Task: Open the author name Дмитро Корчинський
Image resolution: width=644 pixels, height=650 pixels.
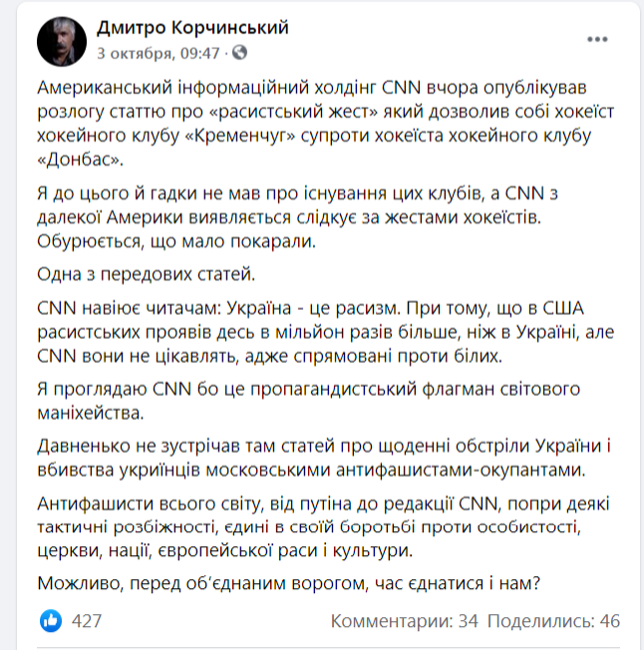Action: pos(193,28)
